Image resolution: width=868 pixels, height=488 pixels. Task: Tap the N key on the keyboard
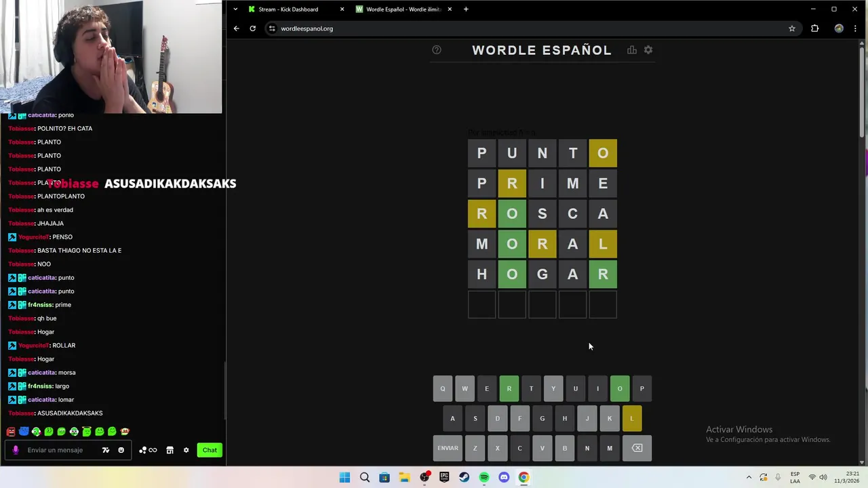(x=587, y=448)
